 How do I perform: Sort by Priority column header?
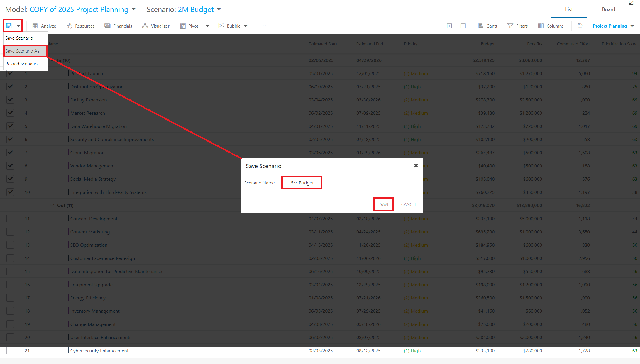coord(411,44)
